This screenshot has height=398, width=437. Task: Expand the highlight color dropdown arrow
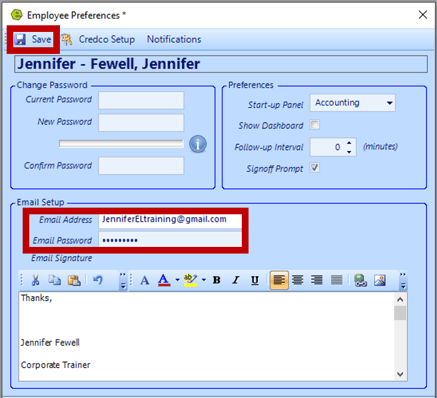(203, 280)
